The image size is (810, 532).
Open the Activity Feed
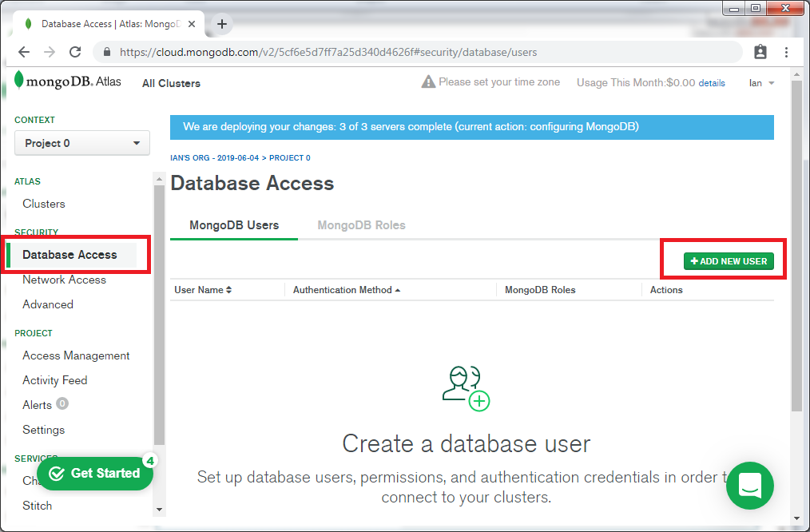click(55, 380)
